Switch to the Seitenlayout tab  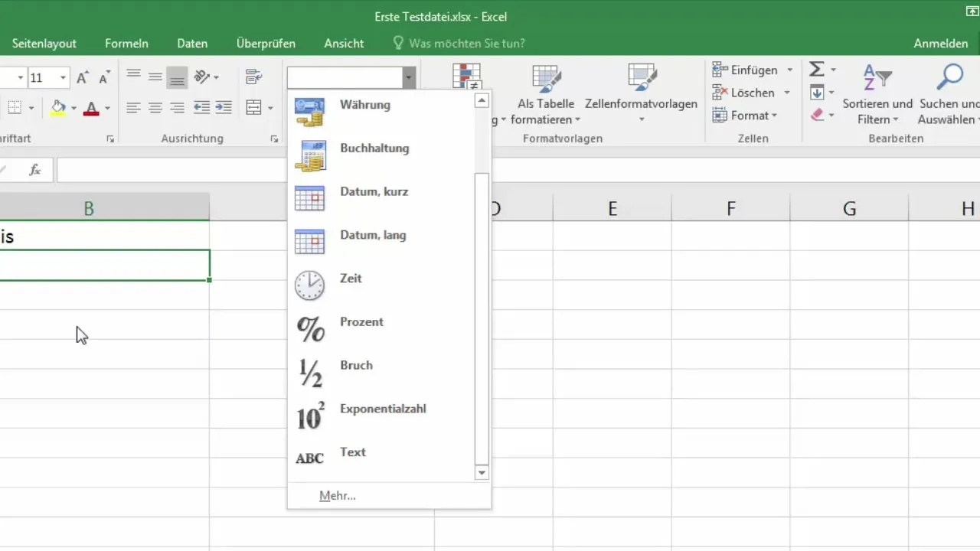tap(44, 44)
